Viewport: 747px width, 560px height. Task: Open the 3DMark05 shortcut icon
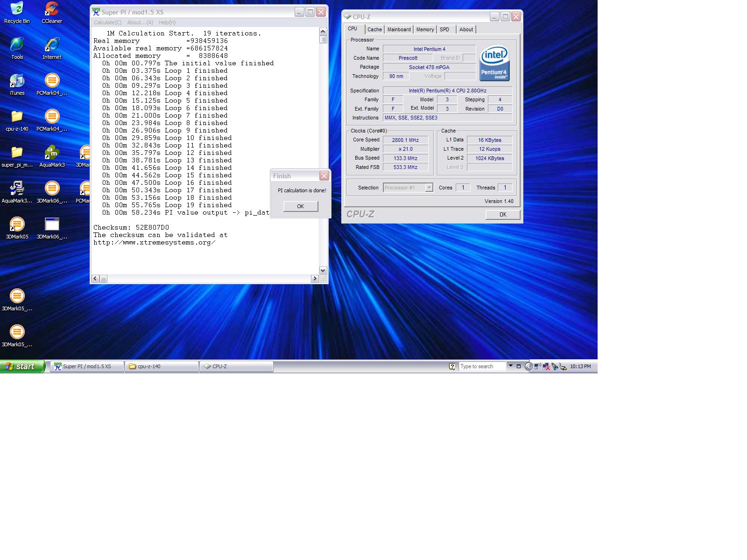click(x=17, y=228)
